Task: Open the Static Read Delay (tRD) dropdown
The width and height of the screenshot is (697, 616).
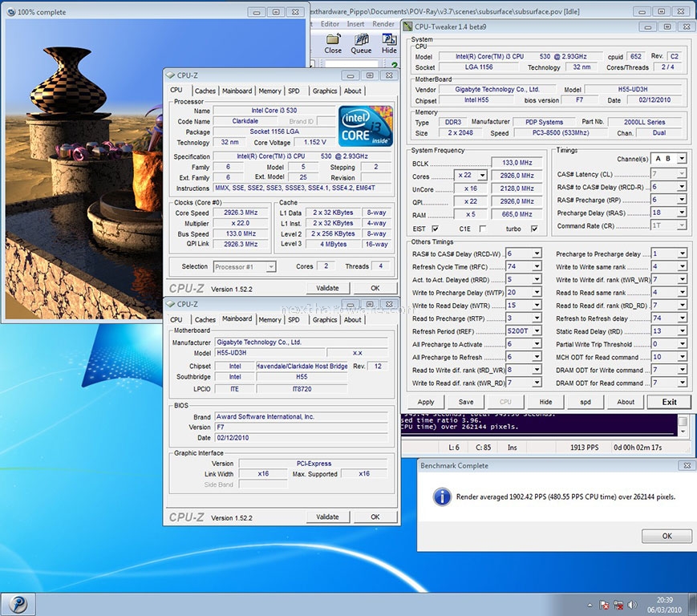Action: 682,330
